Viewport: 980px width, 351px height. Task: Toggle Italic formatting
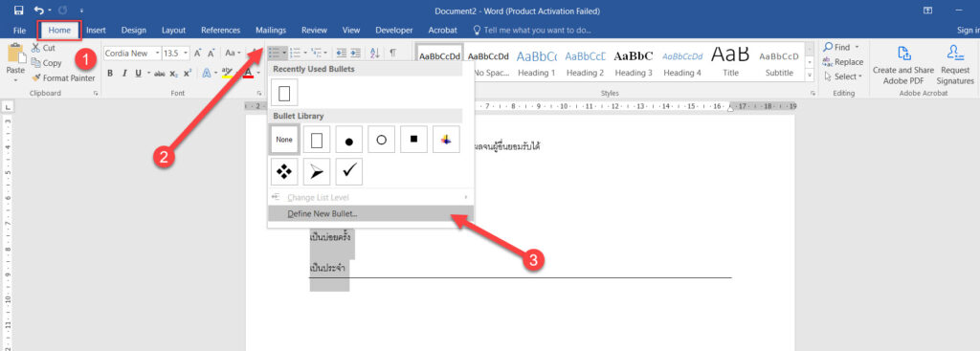(124, 73)
